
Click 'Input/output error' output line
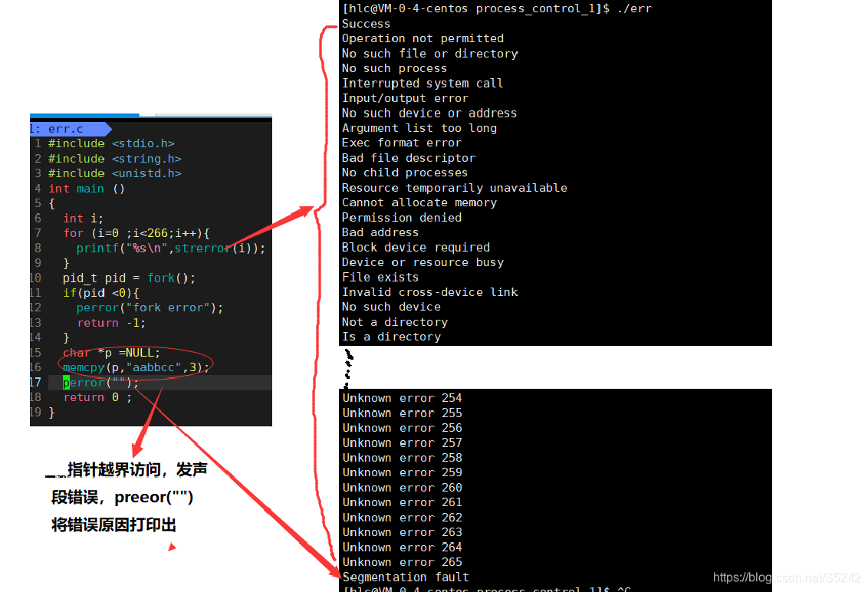[x=405, y=99]
